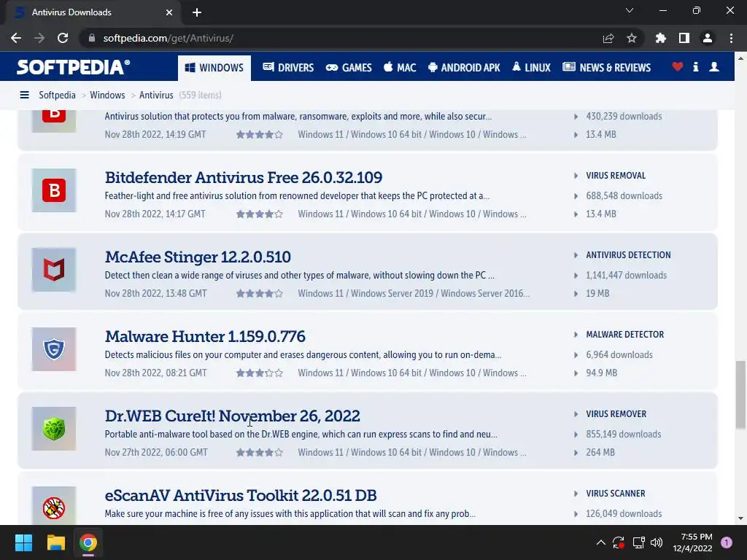Click the Malware Hunter shield icon

click(x=54, y=349)
